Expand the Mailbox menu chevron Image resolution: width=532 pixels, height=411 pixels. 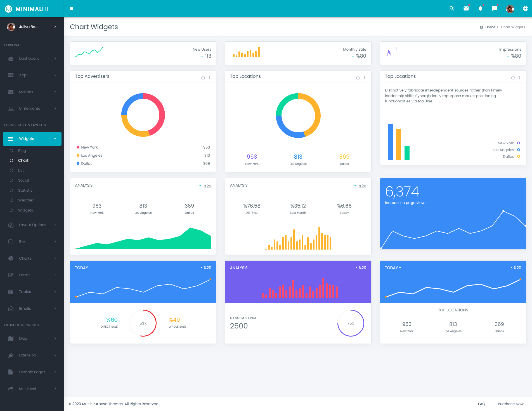[55, 92]
